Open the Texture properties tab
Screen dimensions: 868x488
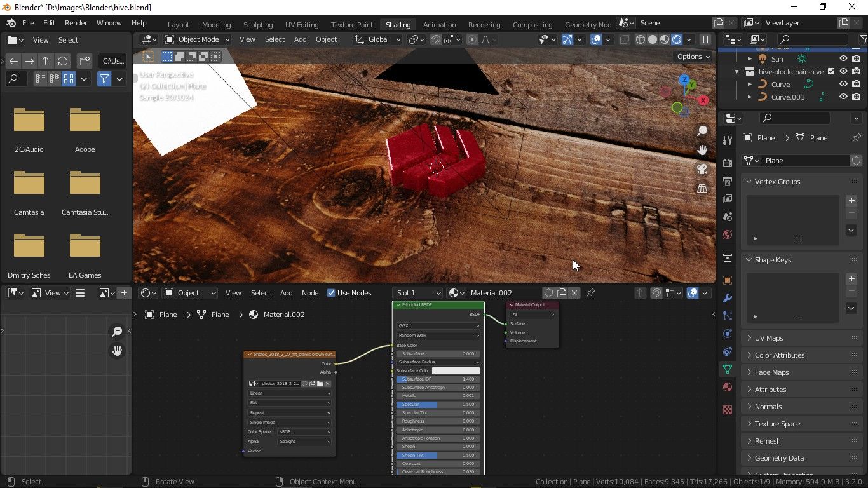(x=728, y=410)
